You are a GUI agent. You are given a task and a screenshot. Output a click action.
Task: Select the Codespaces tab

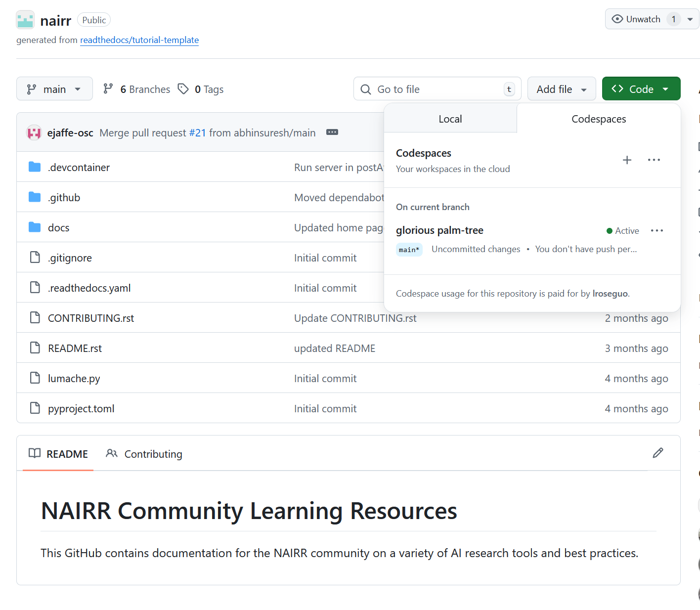tap(599, 119)
